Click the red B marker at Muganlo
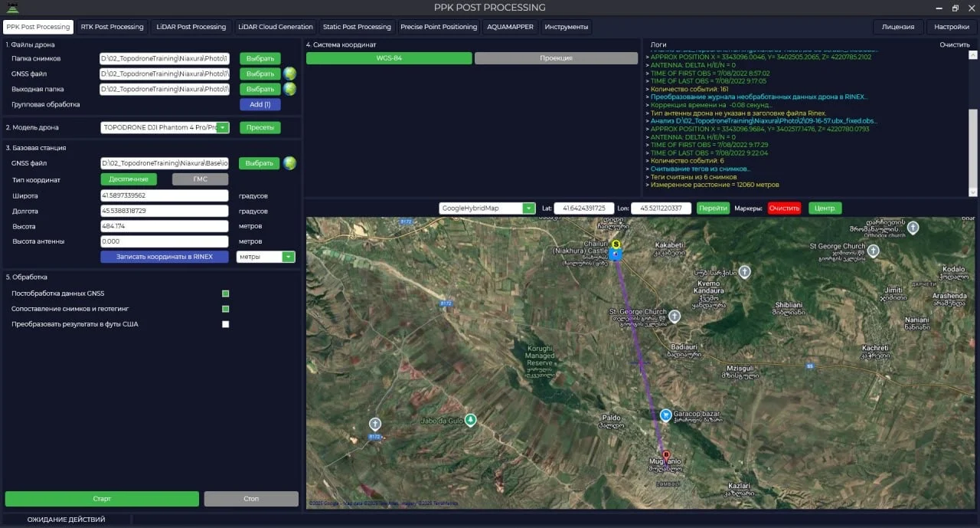Screen dimensions: 980x528 pos(665,455)
